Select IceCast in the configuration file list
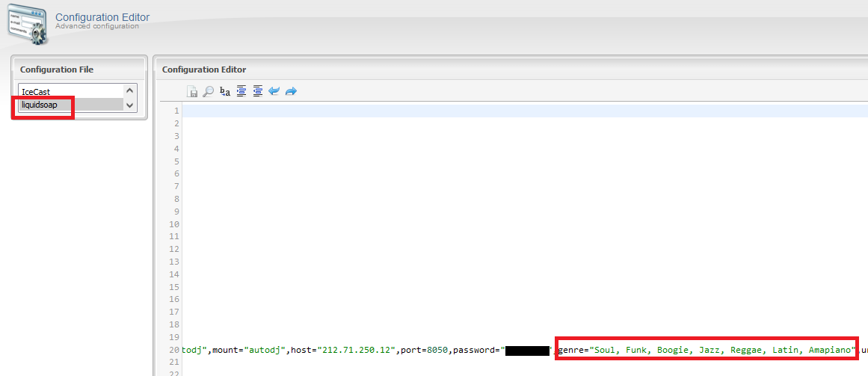The width and height of the screenshot is (868, 376). click(x=36, y=92)
